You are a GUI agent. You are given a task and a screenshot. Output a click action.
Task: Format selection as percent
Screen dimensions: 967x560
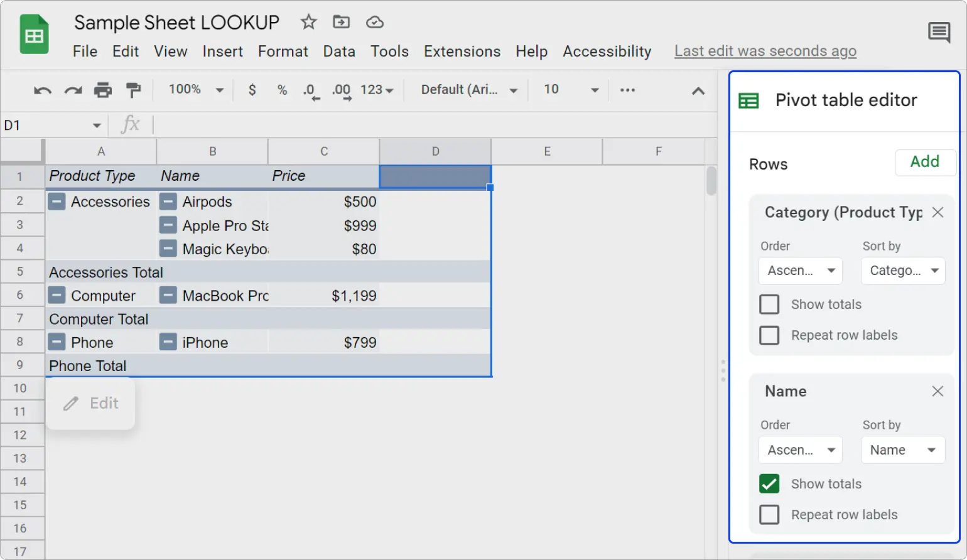(x=282, y=90)
